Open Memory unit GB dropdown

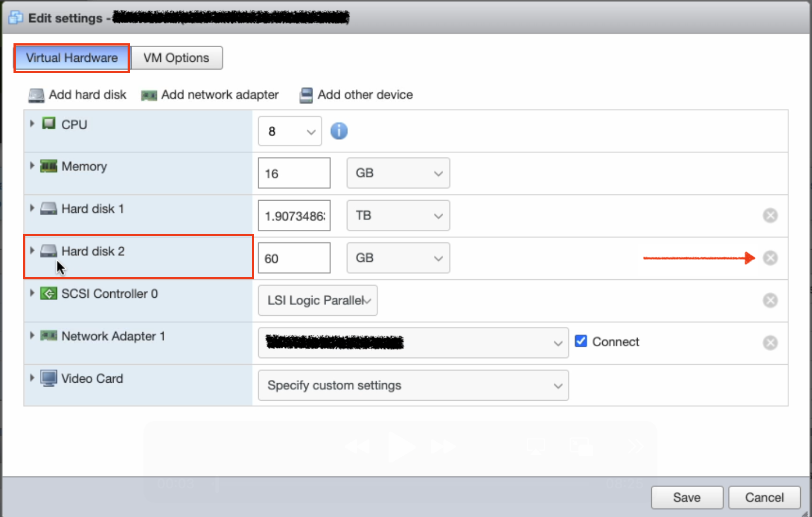398,173
